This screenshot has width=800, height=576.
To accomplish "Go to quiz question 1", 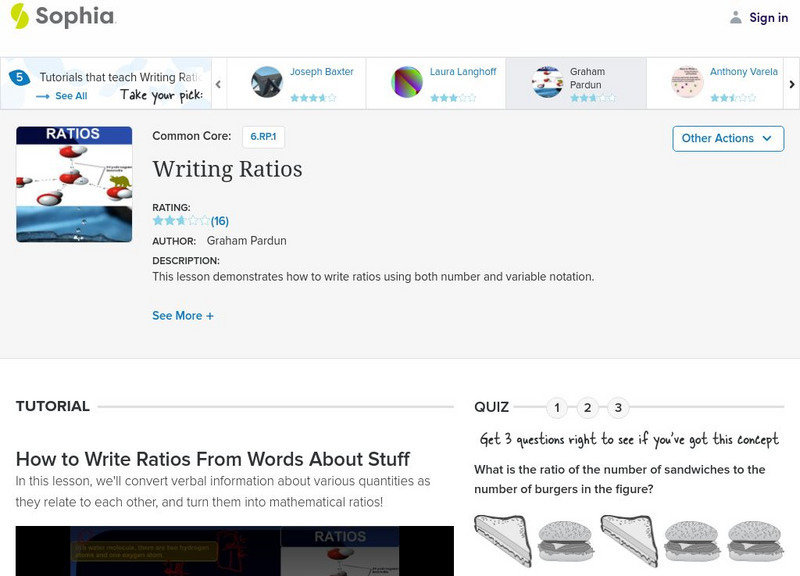I will 557,407.
